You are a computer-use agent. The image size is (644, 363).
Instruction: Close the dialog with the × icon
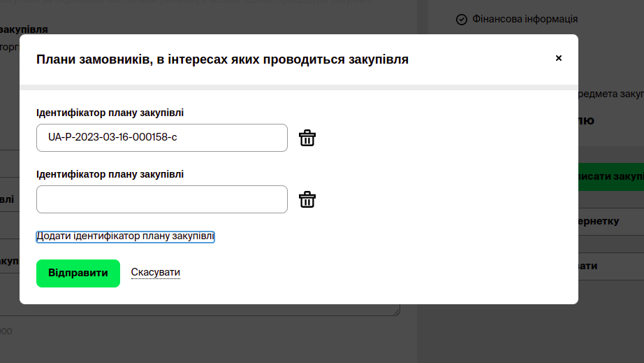[558, 58]
